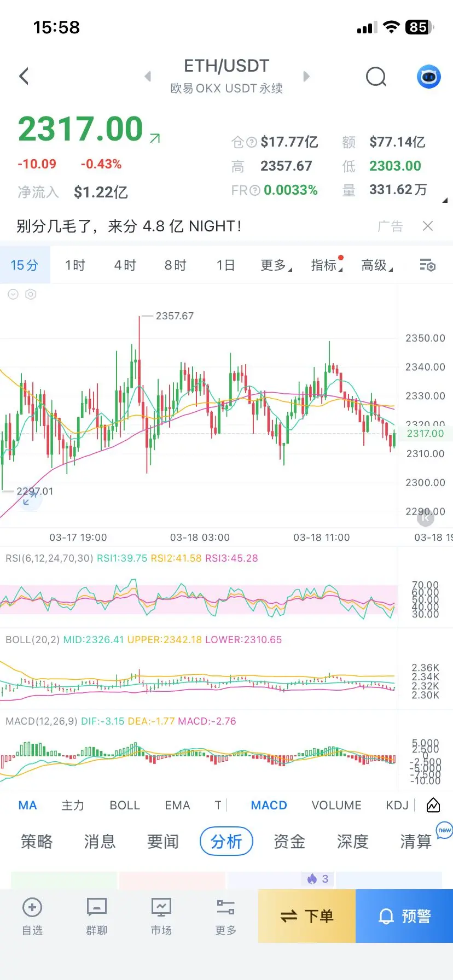Select the 15分 timeframe
Screen dimensions: 453x980
point(25,265)
